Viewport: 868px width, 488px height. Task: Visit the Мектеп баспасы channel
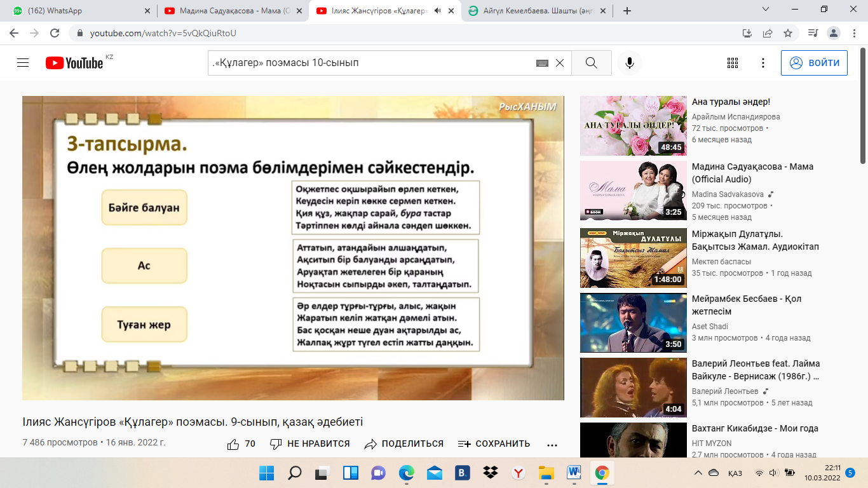tap(721, 262)
